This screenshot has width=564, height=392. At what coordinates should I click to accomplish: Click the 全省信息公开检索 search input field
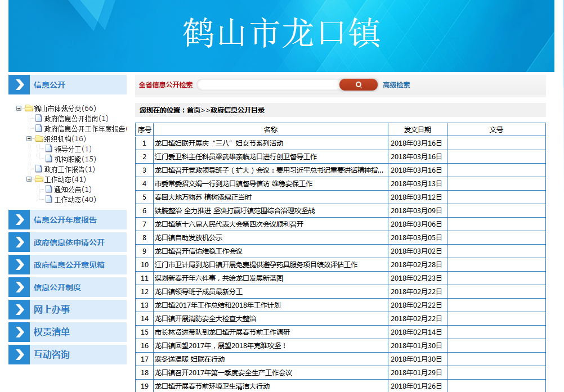(x=268, y=85)
